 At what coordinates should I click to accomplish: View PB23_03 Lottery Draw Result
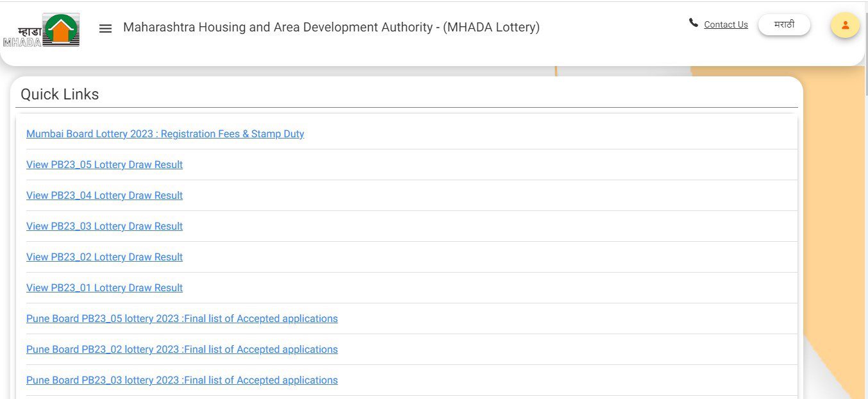pyautogui.click(x=104, y=226)
